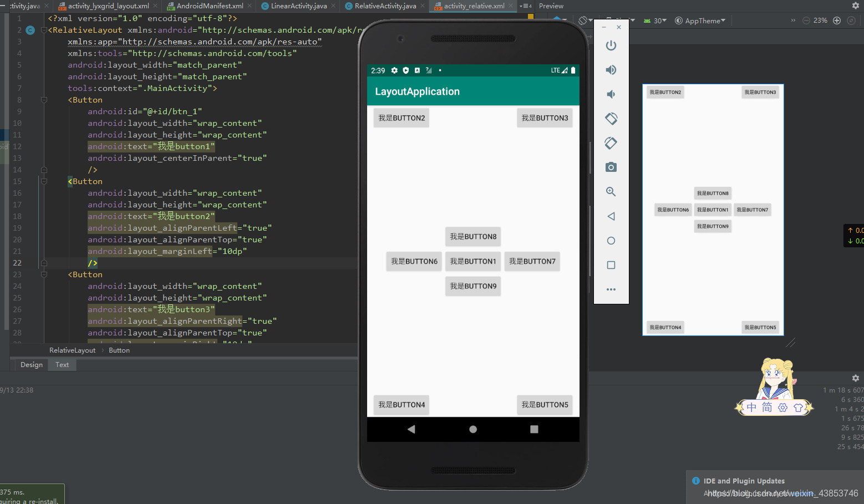Open the API level 30 dropdown
Viewport: 864px width, 504px height.
tap(655, 21)
